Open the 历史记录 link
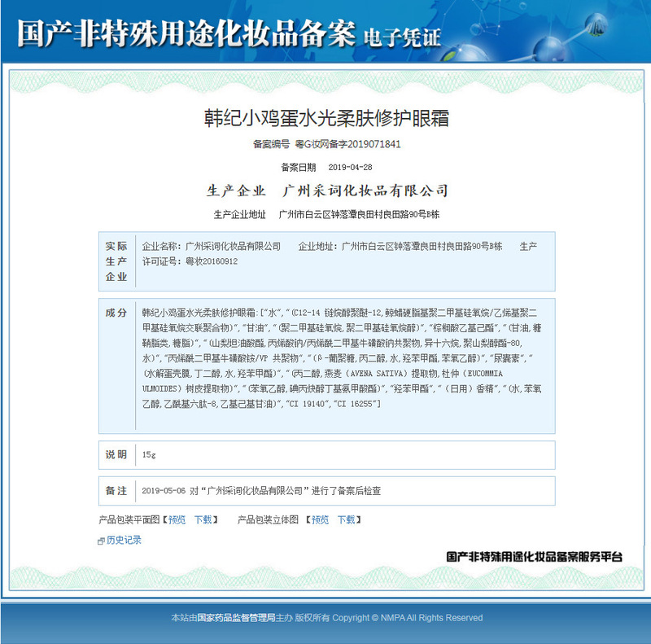The height and width of the screenshot is (644, 651). (x=124, y=540)
